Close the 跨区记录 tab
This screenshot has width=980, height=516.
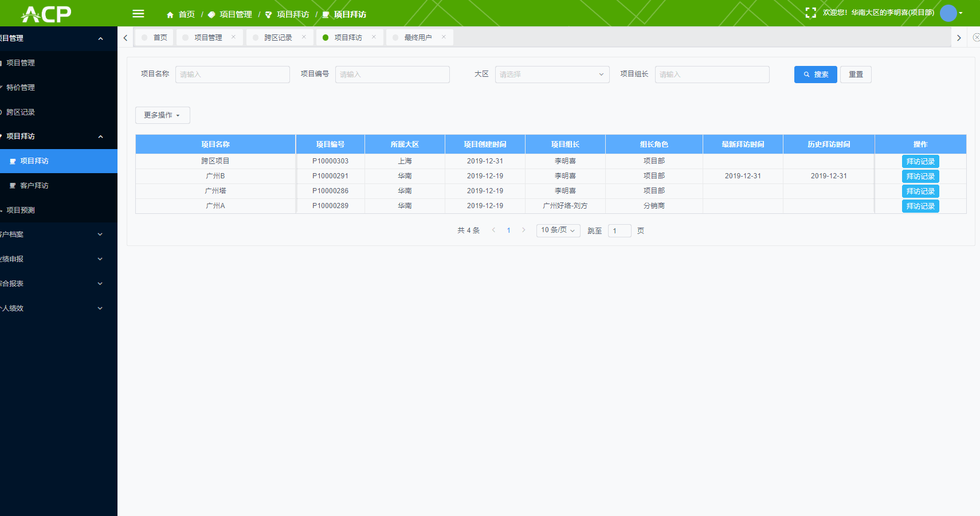coord(304,37)
